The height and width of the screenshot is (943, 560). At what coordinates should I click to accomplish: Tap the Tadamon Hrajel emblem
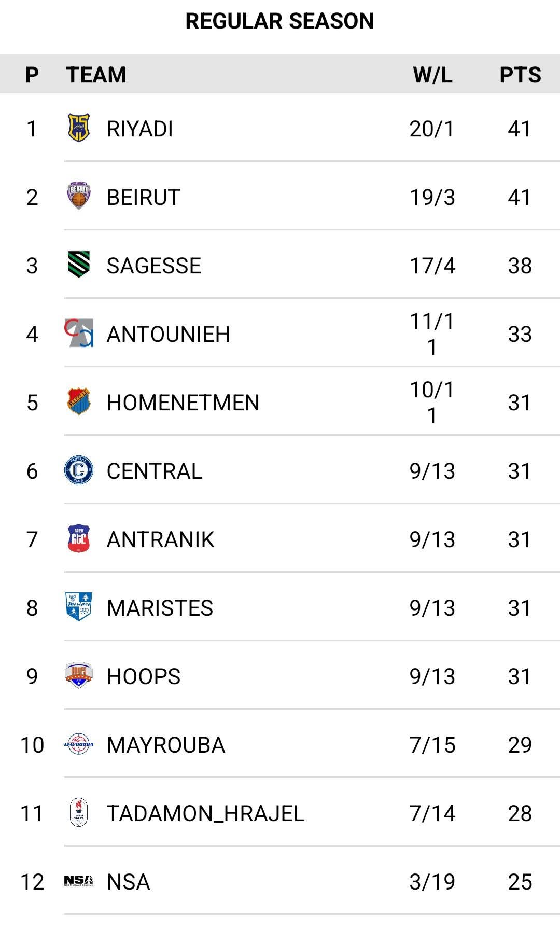tap(79, 812)
